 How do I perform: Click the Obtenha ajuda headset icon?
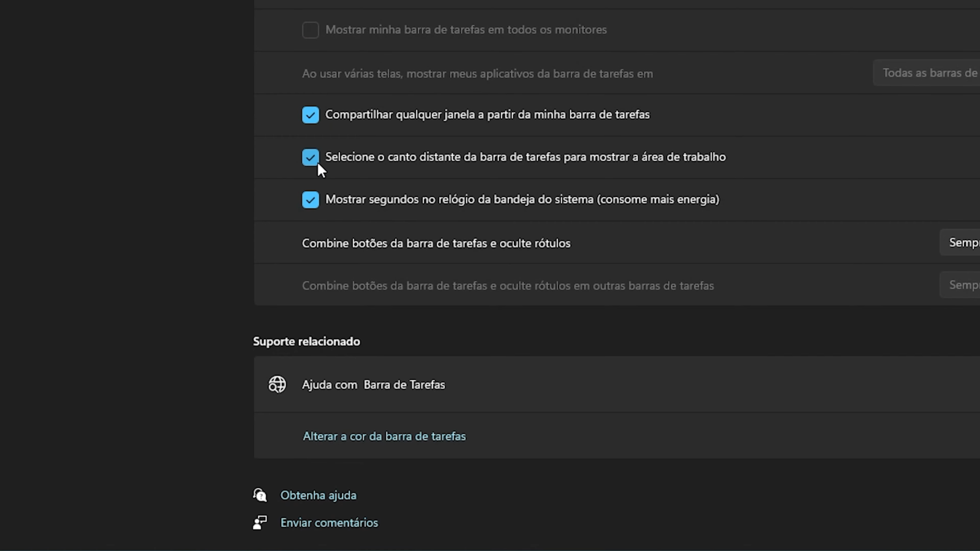(x=260, y=495)
